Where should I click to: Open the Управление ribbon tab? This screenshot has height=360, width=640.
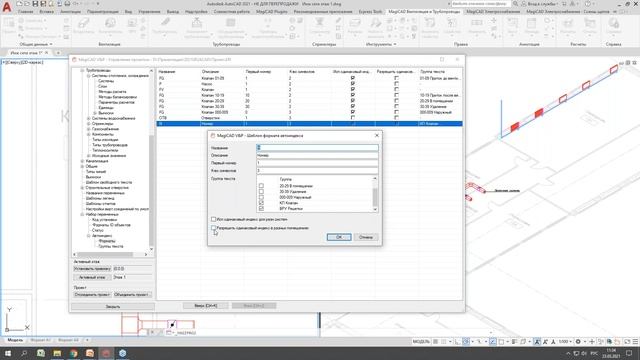click(x=149, y=12)
